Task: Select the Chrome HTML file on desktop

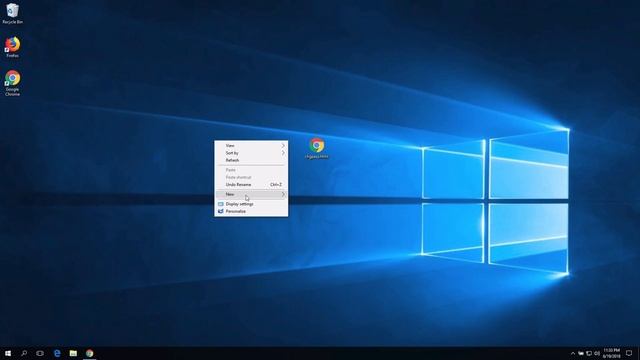Action: [x=317, y=148]
